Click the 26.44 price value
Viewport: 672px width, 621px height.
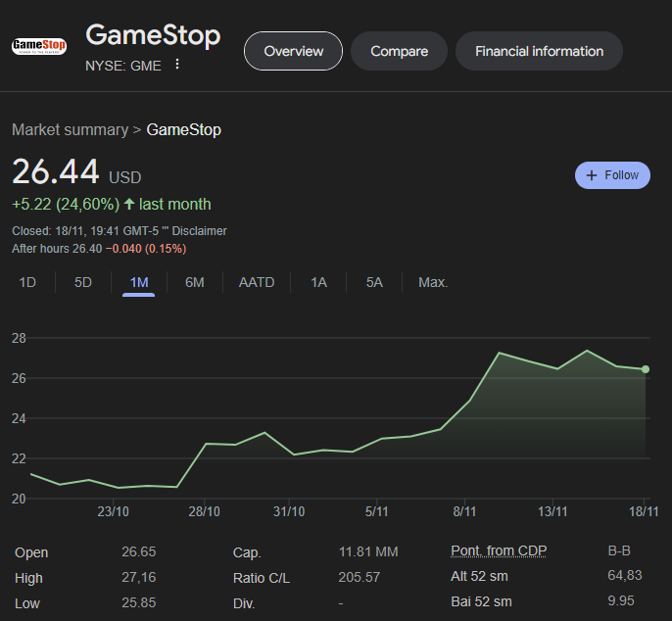(56, 171)
